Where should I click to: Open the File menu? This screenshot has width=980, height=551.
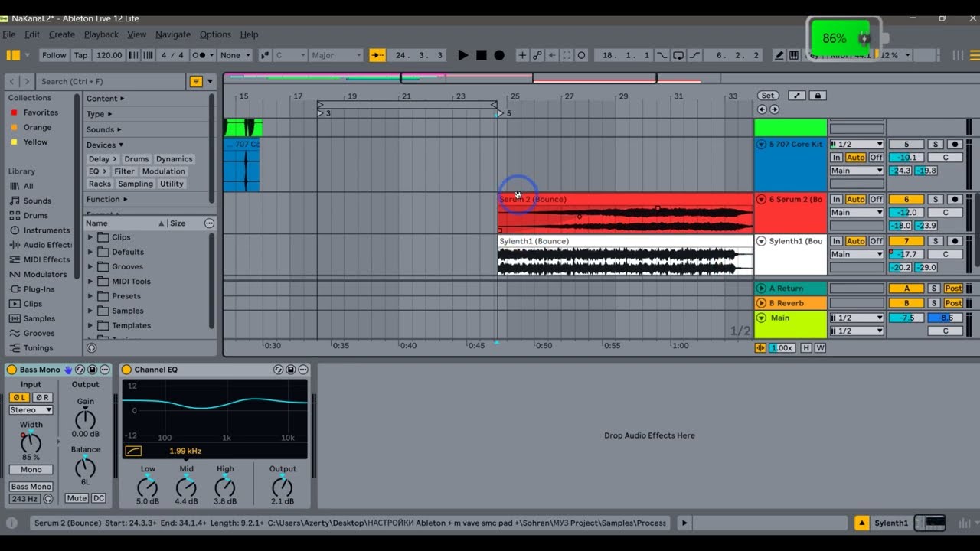[8, 34]
